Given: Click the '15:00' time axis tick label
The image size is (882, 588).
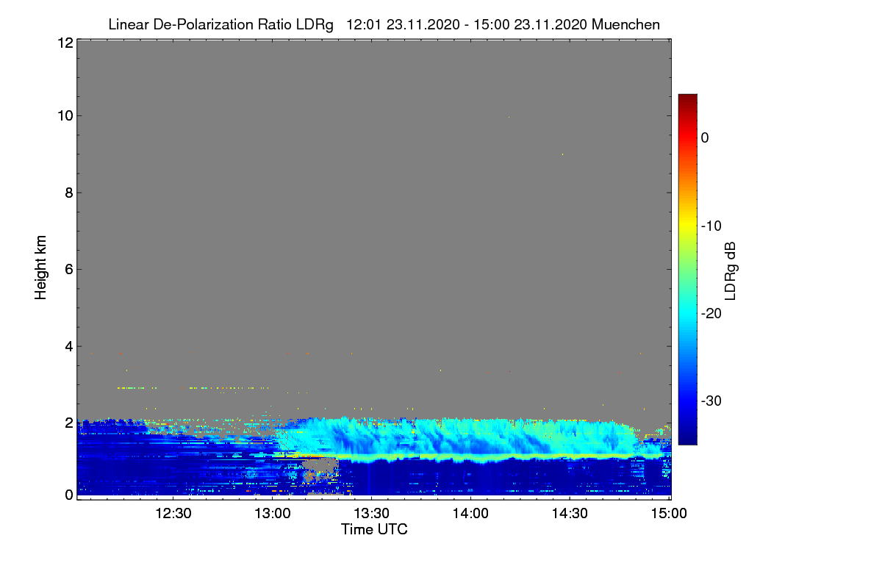Looking at the screenshot, I should coord(668,513).
